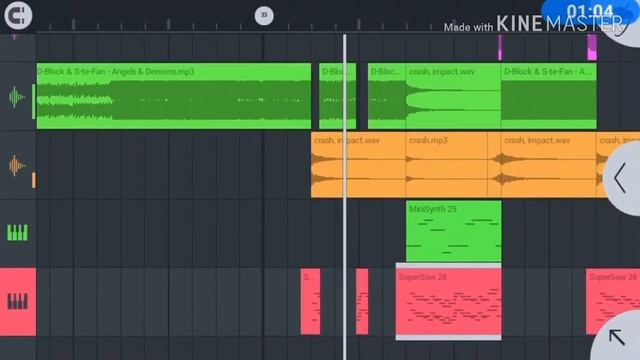Click the wide pink timeline marker
This screenshot has width=640, height=360.
[x=592, y=48]
